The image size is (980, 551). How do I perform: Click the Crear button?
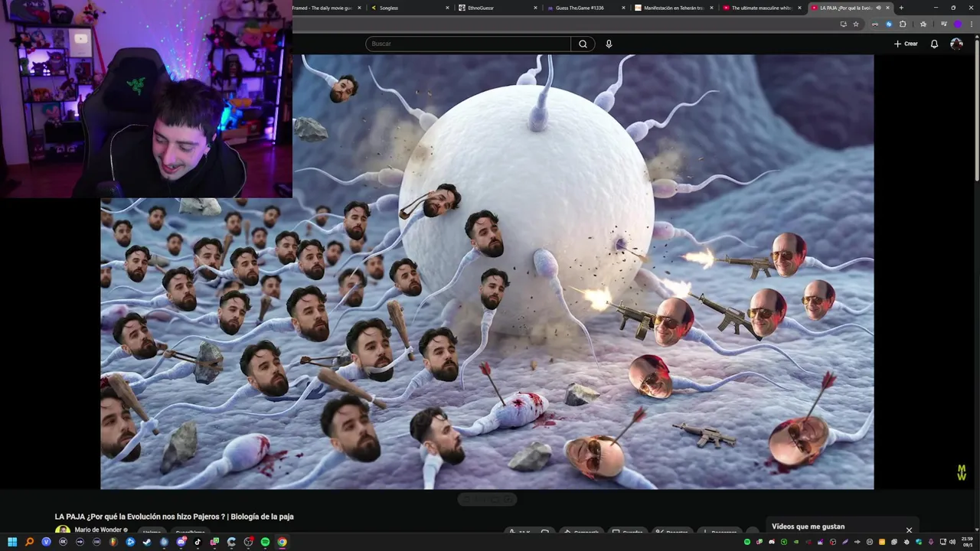click(906, 44)
